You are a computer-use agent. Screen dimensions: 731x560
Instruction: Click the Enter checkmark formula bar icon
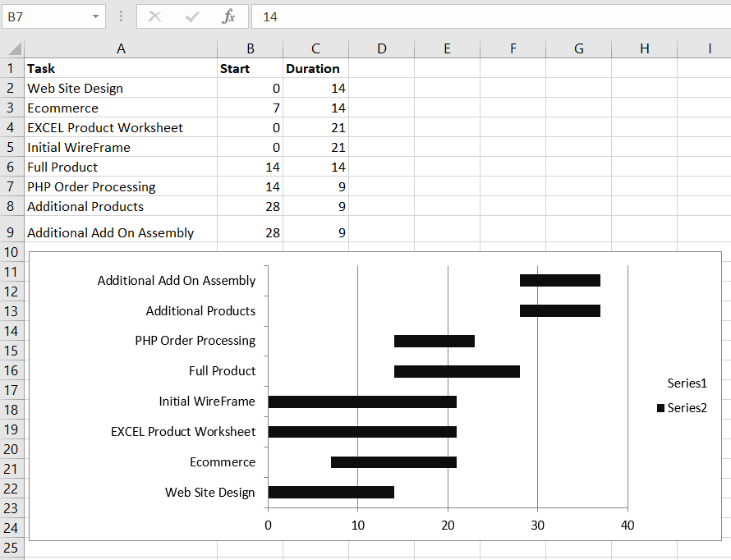click(x=192, y=16)
